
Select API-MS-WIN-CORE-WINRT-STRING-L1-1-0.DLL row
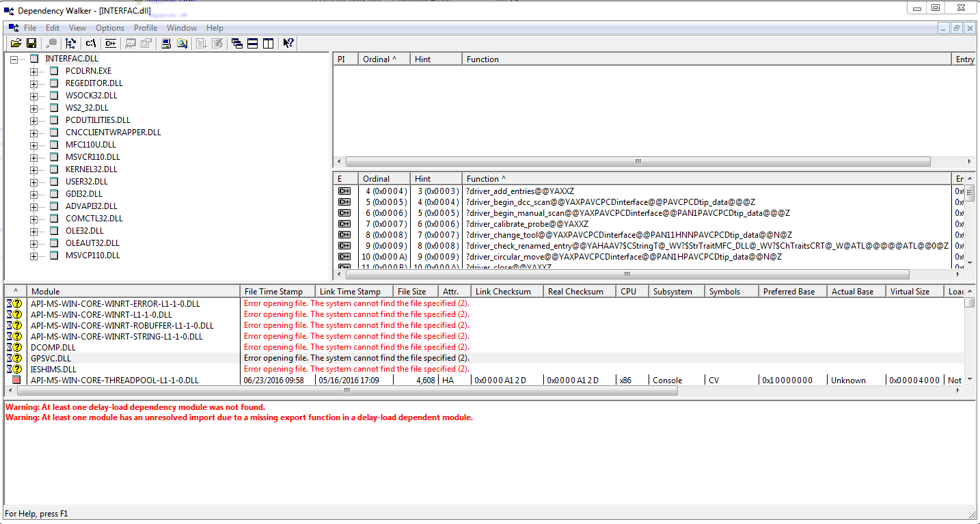(x=484, y=336)
